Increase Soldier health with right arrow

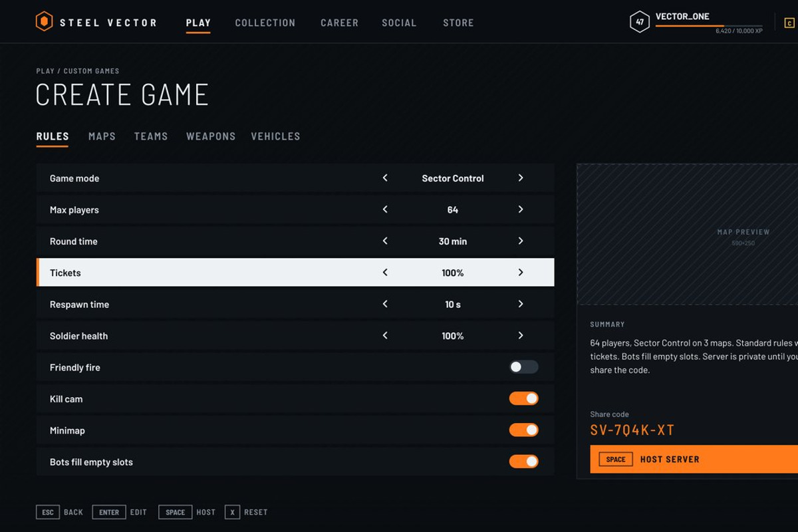point(521,336)
